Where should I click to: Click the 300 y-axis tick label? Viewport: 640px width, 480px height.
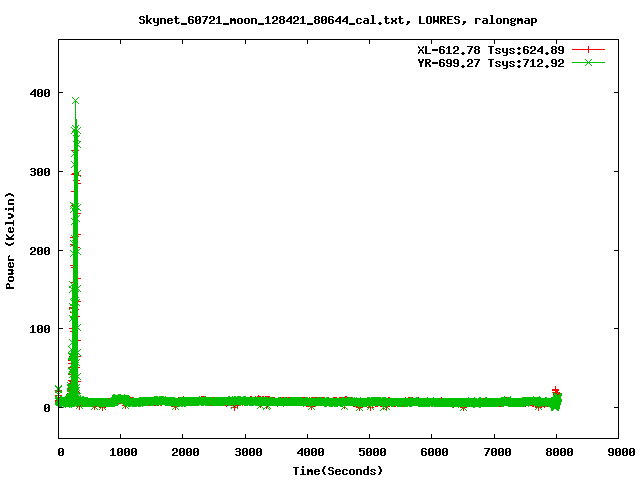coord(40,172)
